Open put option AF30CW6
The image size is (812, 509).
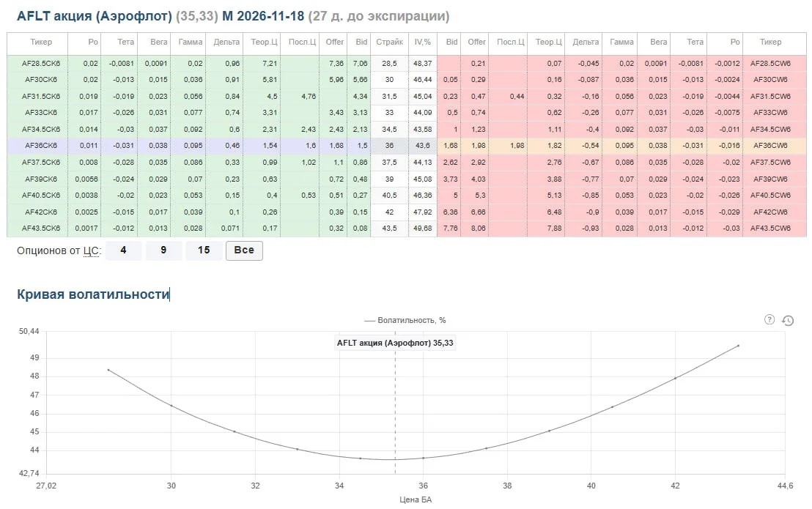click(x=770, y=80)
